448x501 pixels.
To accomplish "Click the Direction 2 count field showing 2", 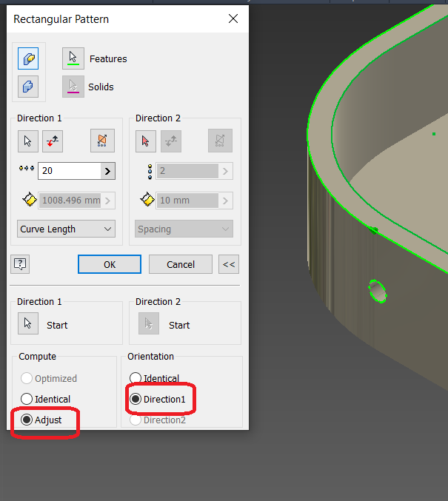I will click(187, 171).
